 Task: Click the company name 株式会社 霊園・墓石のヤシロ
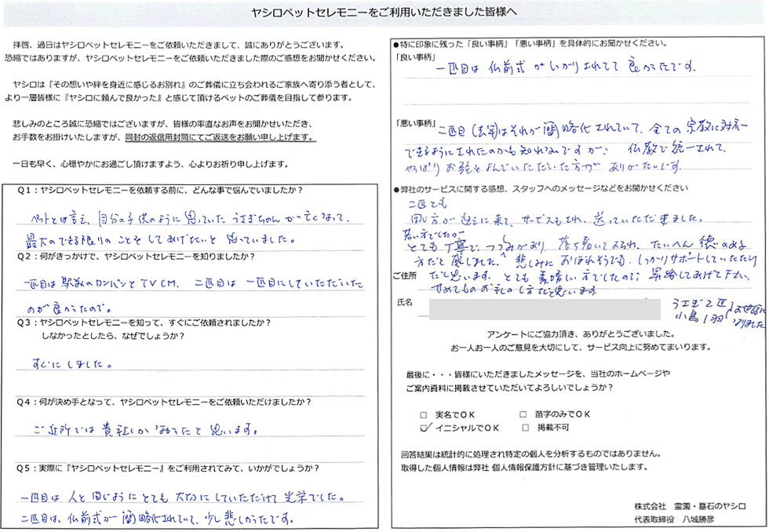(x=688, y=507)
